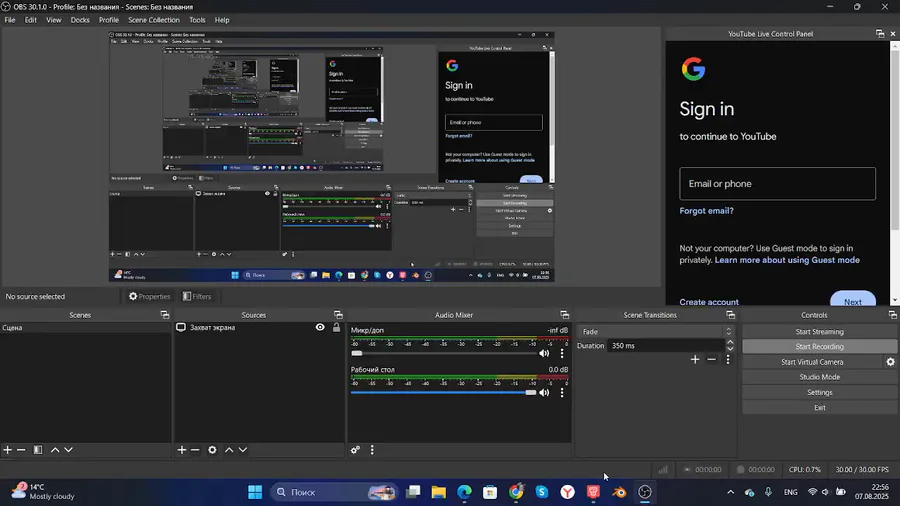Image resolution: width=900 pixels, height=506 pixels.
Task: Float the YouTube Live Control Panel dock
Action: [x=880, y=34]
